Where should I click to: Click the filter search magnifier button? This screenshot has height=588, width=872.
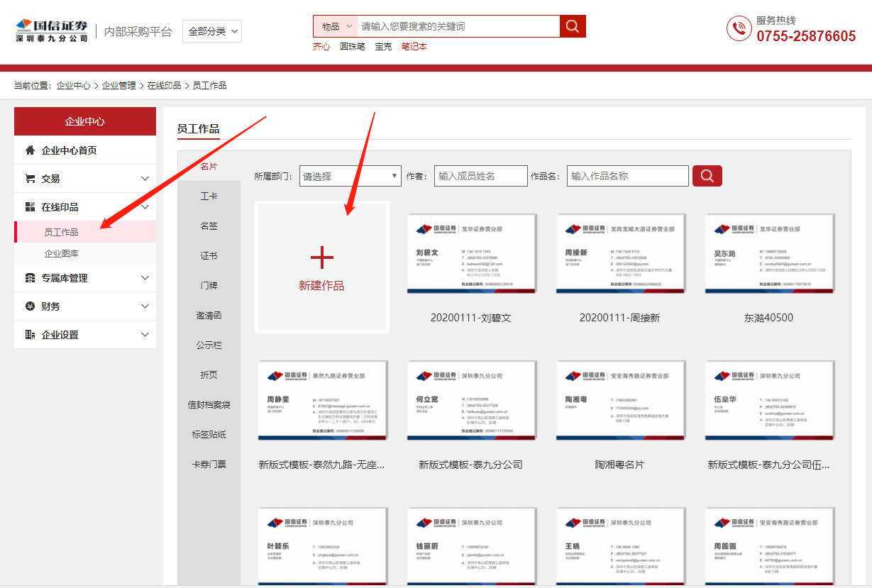coord(707,176)
